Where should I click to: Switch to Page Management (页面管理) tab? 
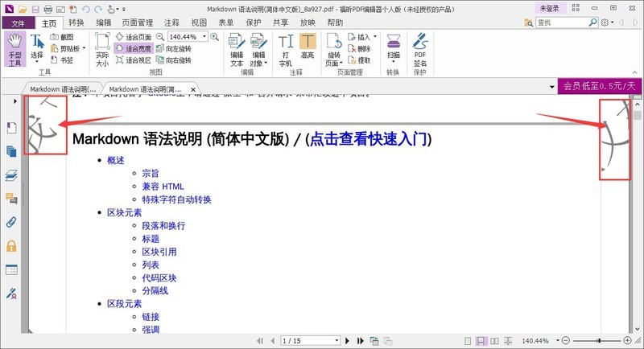click(x=138, y=23)
